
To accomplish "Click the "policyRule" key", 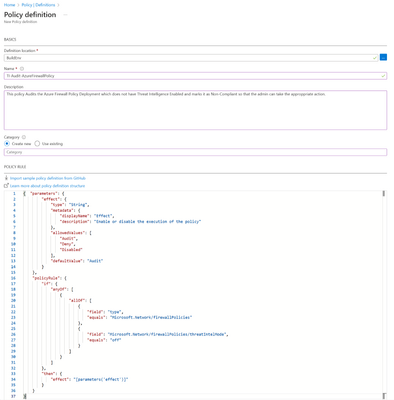I will (x=46, y=278).
